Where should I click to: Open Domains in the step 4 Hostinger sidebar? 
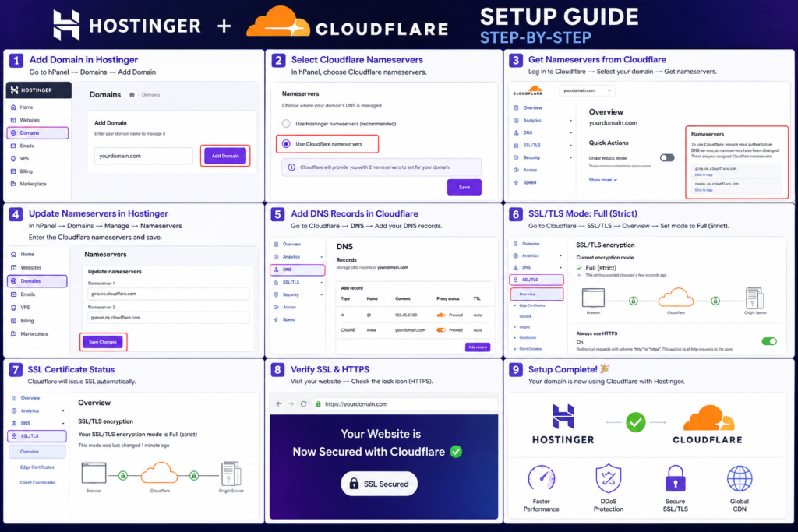pos(37,280)
